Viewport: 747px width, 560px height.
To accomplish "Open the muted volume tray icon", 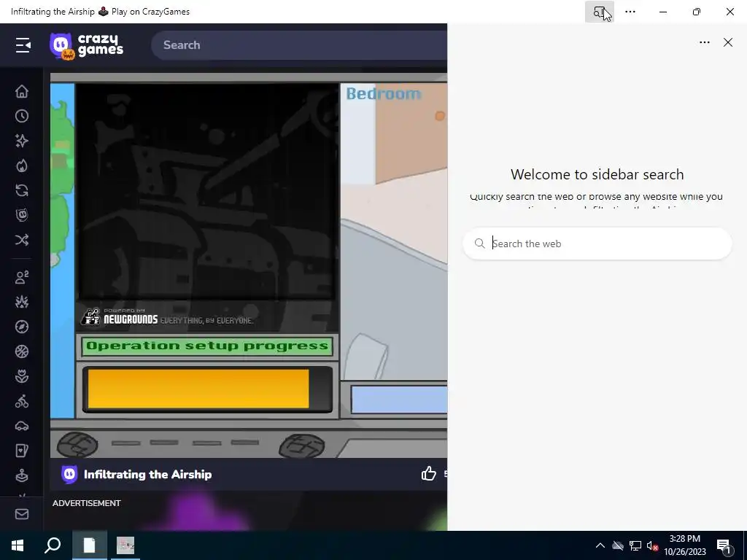I will (x=652, y=545).
